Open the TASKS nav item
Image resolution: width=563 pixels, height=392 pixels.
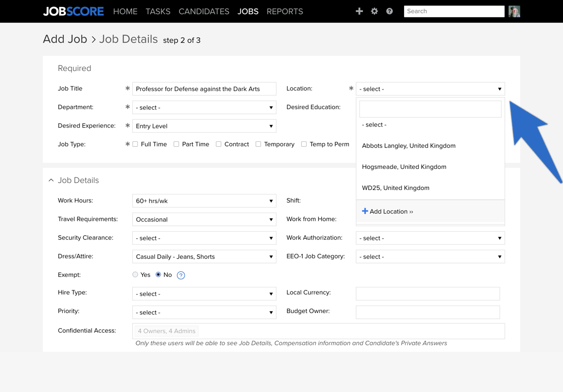(158, 12)
